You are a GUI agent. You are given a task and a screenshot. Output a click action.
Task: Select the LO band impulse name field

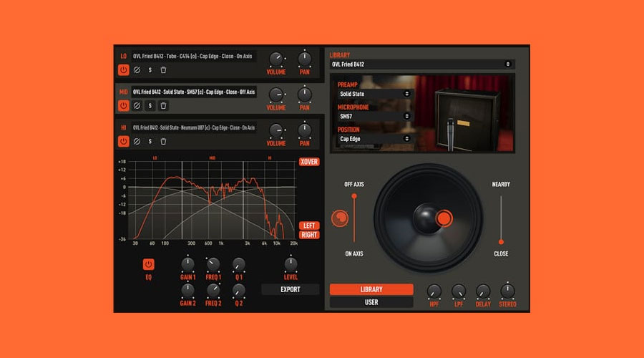coord(193,57)
